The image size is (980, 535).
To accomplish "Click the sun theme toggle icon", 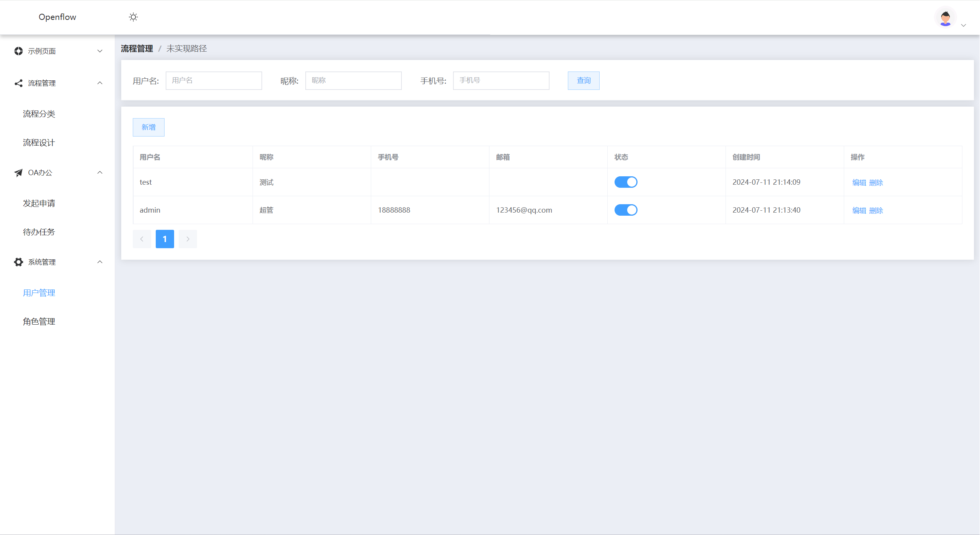I will point(133,17).
